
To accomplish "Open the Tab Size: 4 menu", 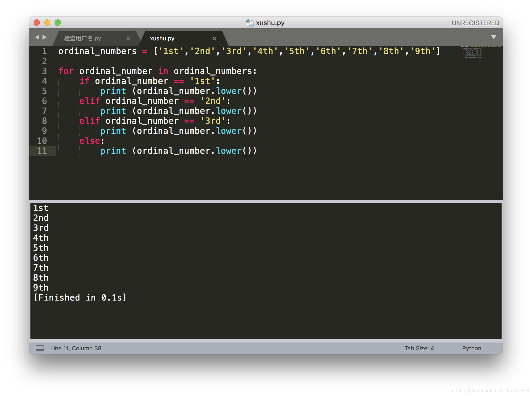I will tap(419, 348).
